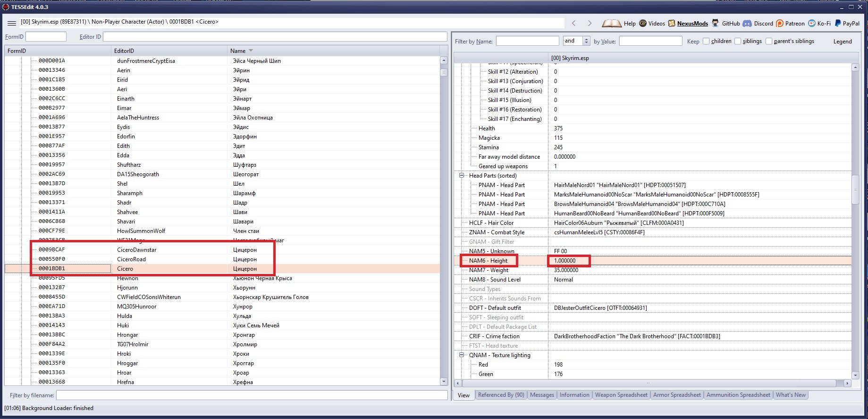The image size is (868, 419).
Task: Click the Filter by filename input field
Action: (252, 395)
